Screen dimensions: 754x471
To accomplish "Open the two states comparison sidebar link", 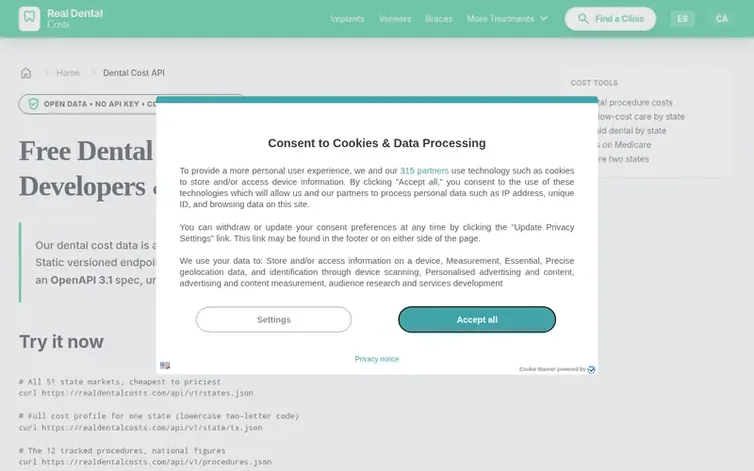I will pyautogui.click(x=623, y=159).
